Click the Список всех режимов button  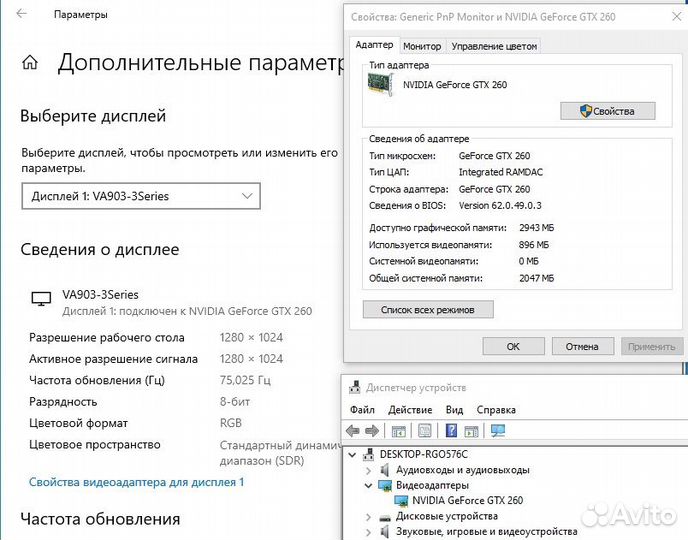pos(428,310)
